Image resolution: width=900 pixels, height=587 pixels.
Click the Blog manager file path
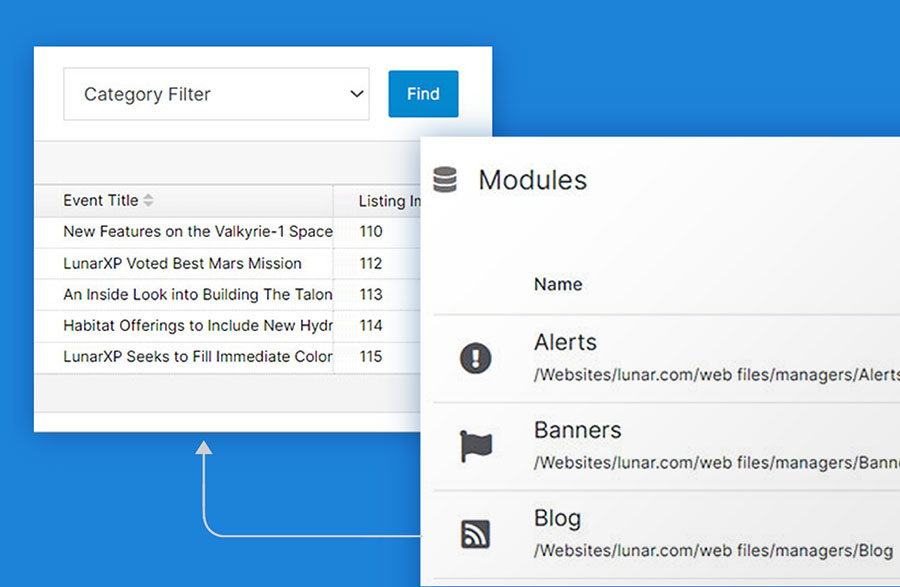(700, 550)
